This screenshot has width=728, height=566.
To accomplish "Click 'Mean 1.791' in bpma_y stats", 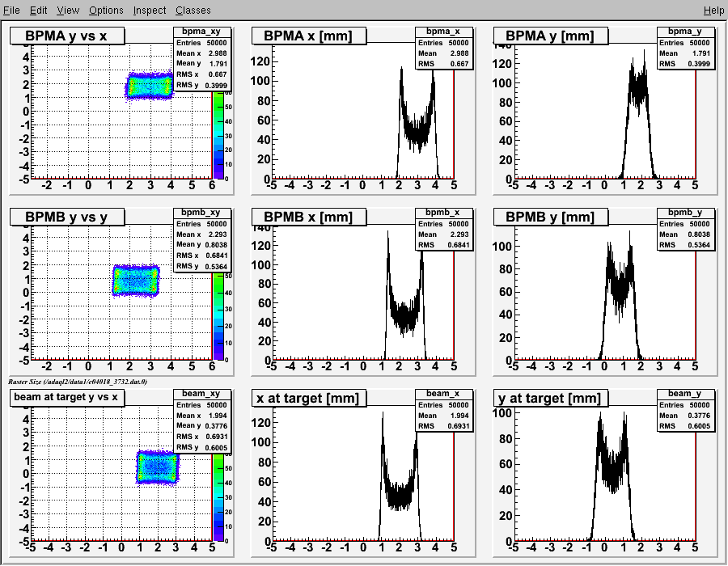I will [x=685, y=53].
